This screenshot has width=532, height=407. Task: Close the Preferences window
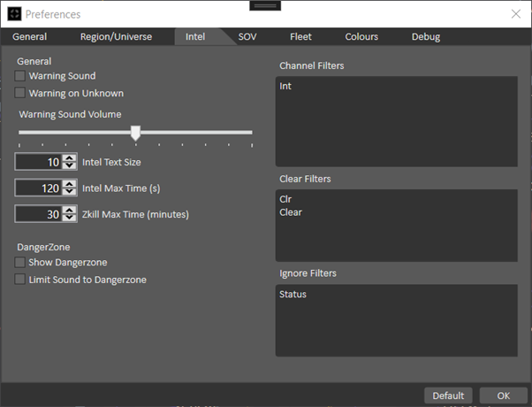pyautogui.click(x=515, y=14)
